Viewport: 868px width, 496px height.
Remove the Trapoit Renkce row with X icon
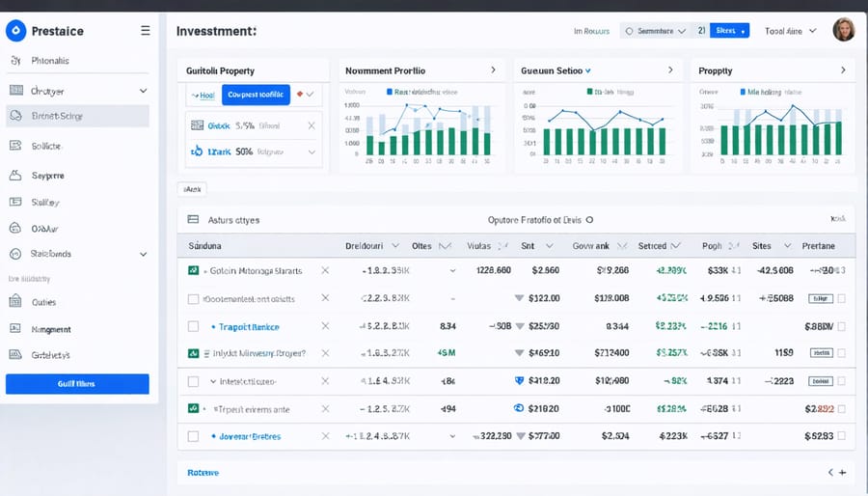[325, 326]
